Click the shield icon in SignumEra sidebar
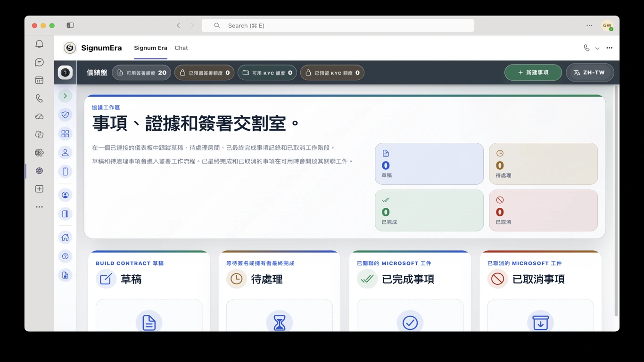644x362 pixels. [x=65, y=115]
